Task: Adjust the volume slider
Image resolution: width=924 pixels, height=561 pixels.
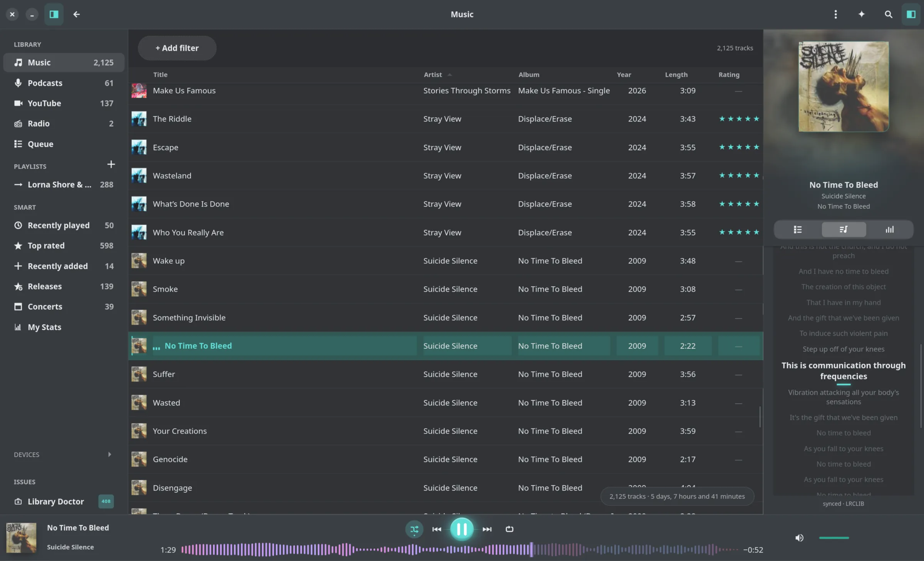Action: click(x=834, y=538)
